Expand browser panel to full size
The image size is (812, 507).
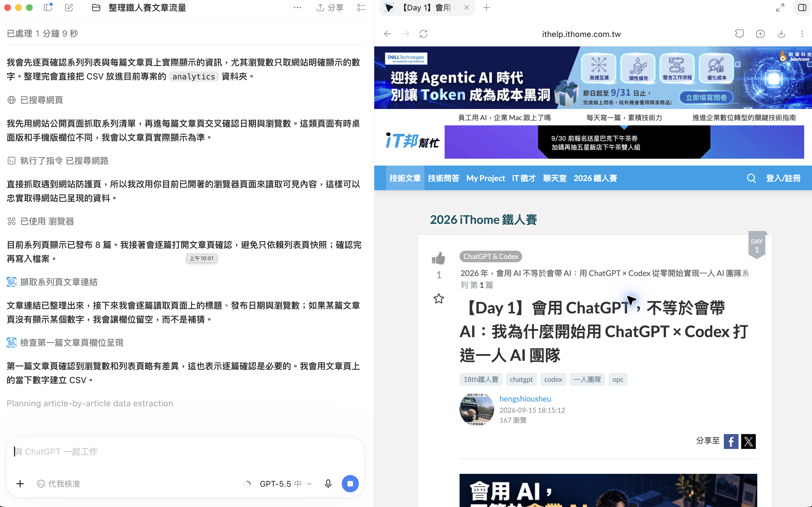[780, 7]
